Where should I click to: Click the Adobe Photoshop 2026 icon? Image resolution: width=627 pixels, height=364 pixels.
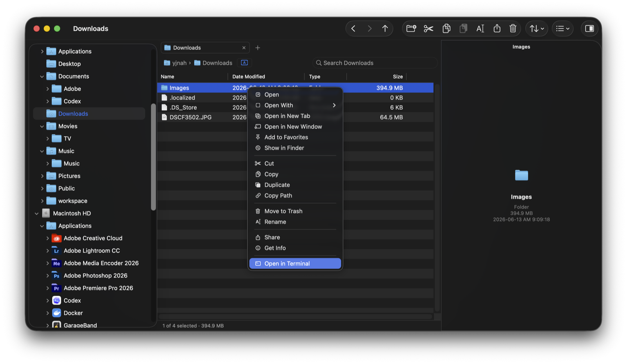click(x=56, y=276)
